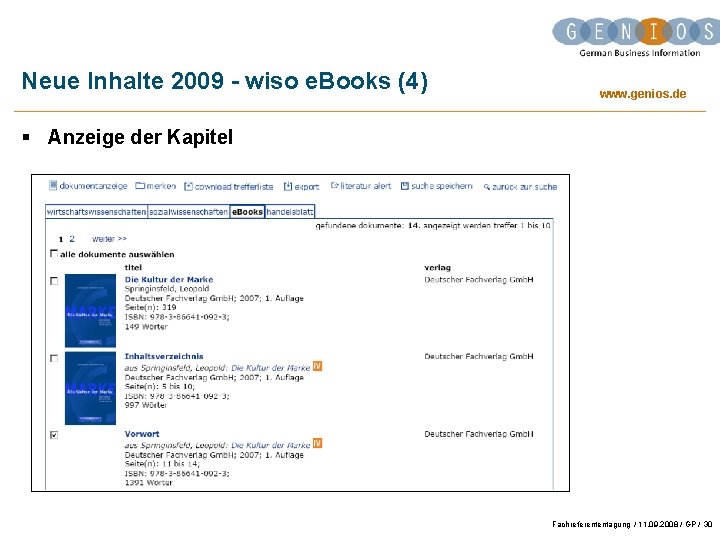This screenshot has width=720, height=540.
Task: Open dokumentanzeige link
Action: pos(93,186)
